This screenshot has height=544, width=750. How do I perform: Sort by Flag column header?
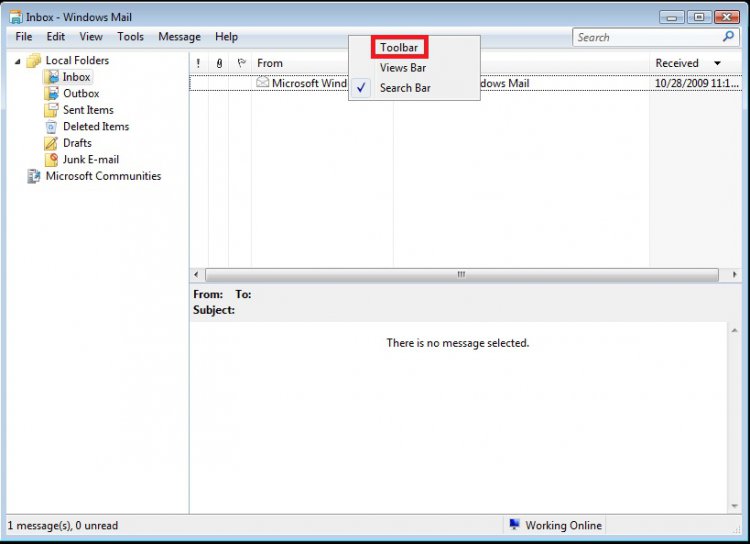[241, 63]
